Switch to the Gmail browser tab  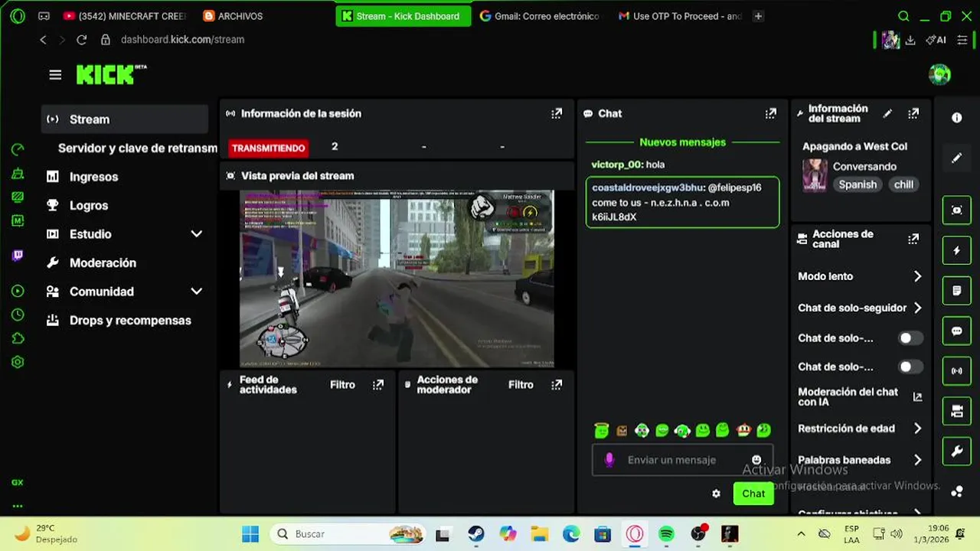pos(540,16)
